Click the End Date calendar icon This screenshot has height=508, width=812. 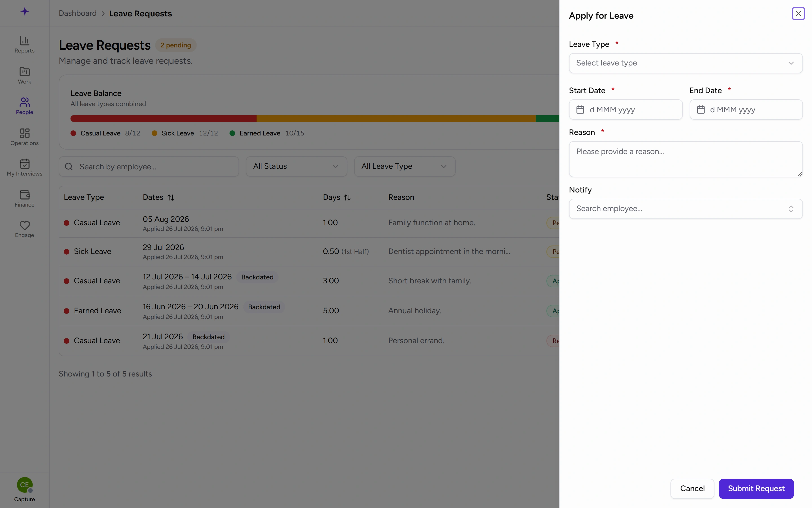(701, 110)
